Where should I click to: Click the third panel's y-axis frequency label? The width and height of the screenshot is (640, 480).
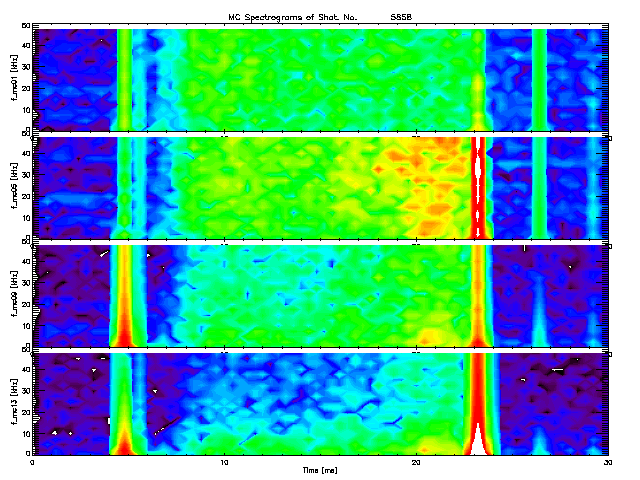12,295
